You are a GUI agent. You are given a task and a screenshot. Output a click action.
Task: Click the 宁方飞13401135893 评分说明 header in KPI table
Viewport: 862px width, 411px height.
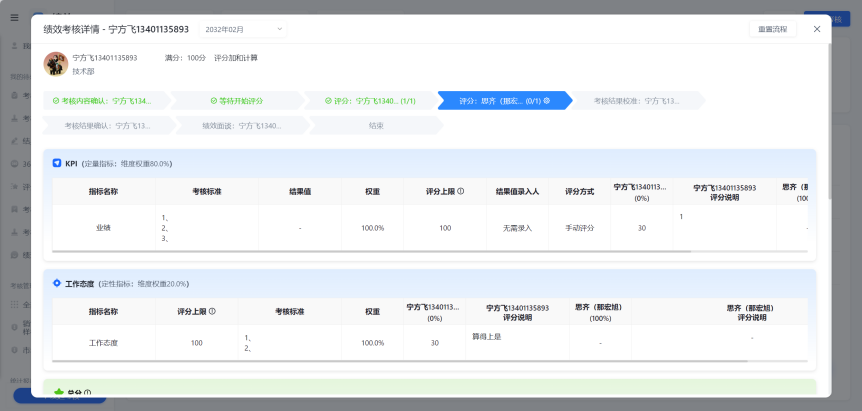coord(725,192)
